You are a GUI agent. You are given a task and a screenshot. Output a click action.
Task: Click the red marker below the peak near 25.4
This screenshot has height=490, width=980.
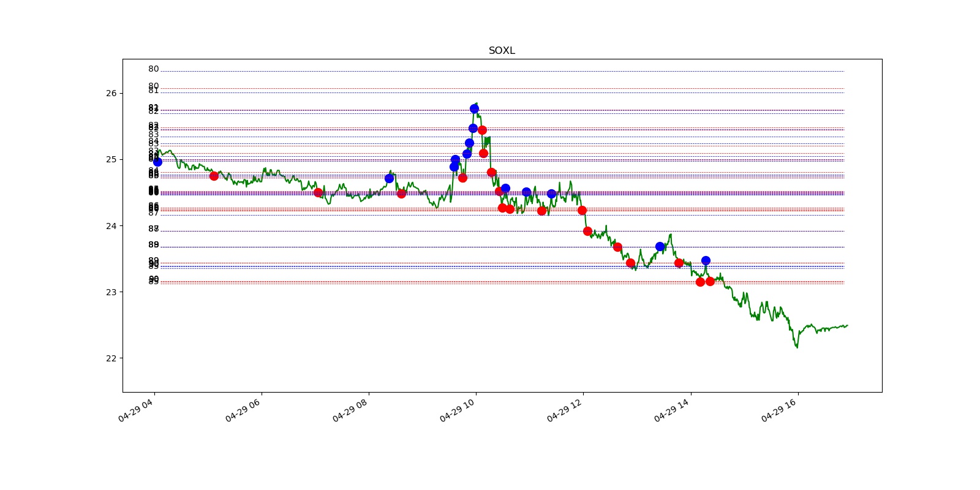[482, 130]
